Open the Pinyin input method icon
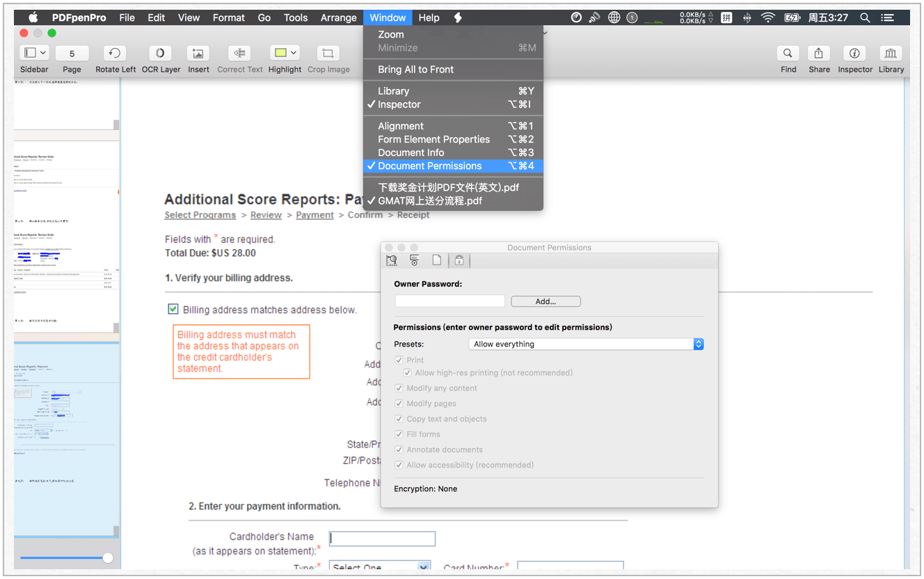Screen dimensions: 924x579 [726, 17]
